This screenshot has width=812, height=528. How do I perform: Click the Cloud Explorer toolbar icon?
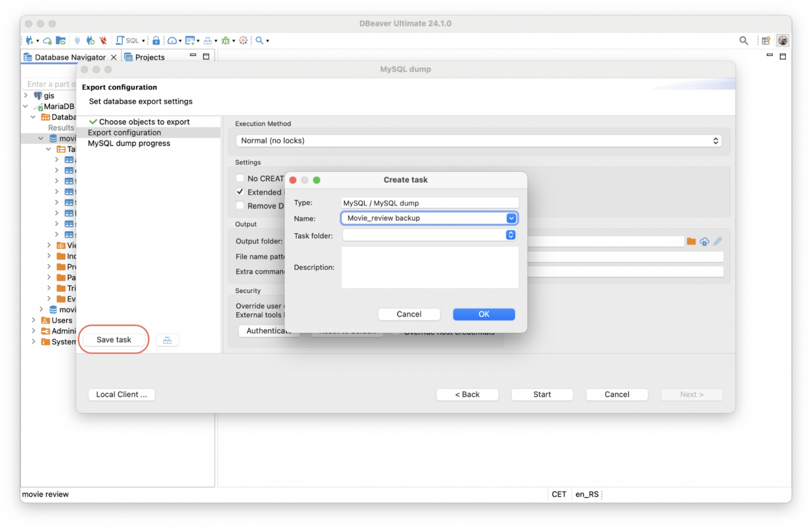pyautogui.click(x=48, y=40)
